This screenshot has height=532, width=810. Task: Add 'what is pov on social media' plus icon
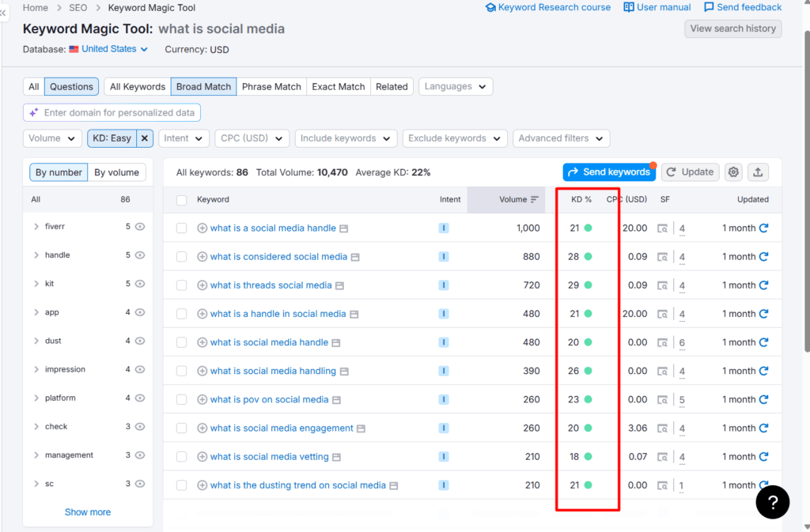click(x=202, y=399)
